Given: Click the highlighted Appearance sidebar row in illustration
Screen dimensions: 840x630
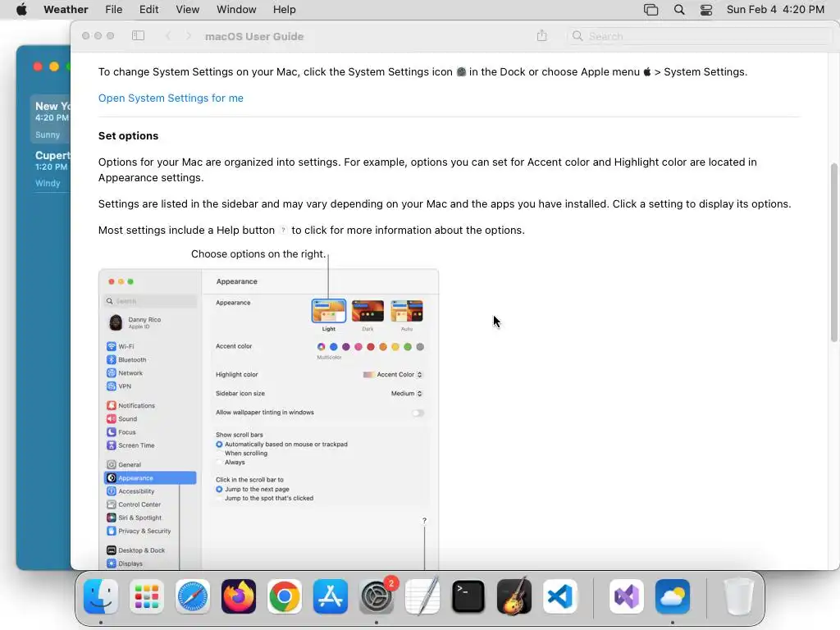Looking at the screenshot, I should pyautogui.click(x=150, y=478).
